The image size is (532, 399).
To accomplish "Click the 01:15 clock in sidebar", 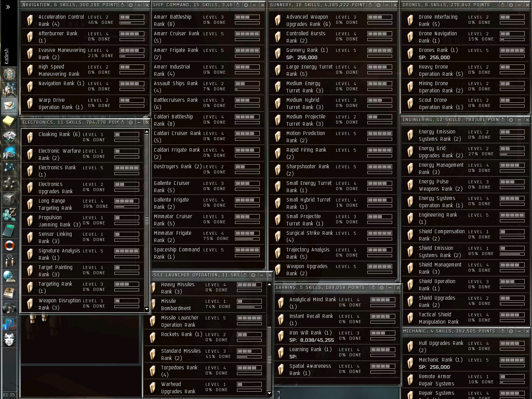I will click(x=9, y=395).
